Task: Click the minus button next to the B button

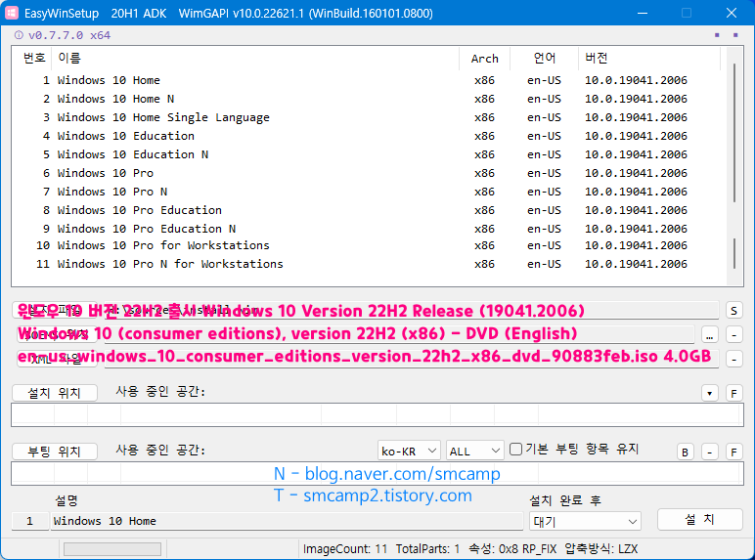Action: click(x=710, y=452)
